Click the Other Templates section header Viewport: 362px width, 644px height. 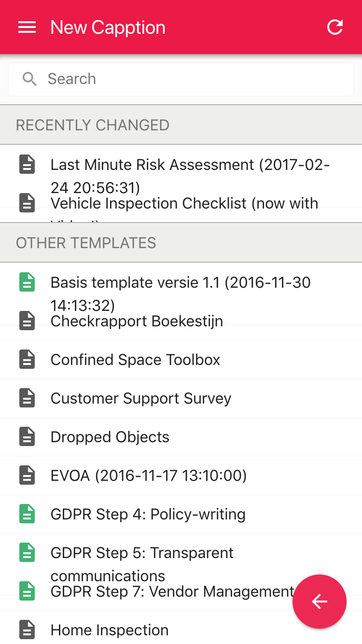[x=181, y=243]
